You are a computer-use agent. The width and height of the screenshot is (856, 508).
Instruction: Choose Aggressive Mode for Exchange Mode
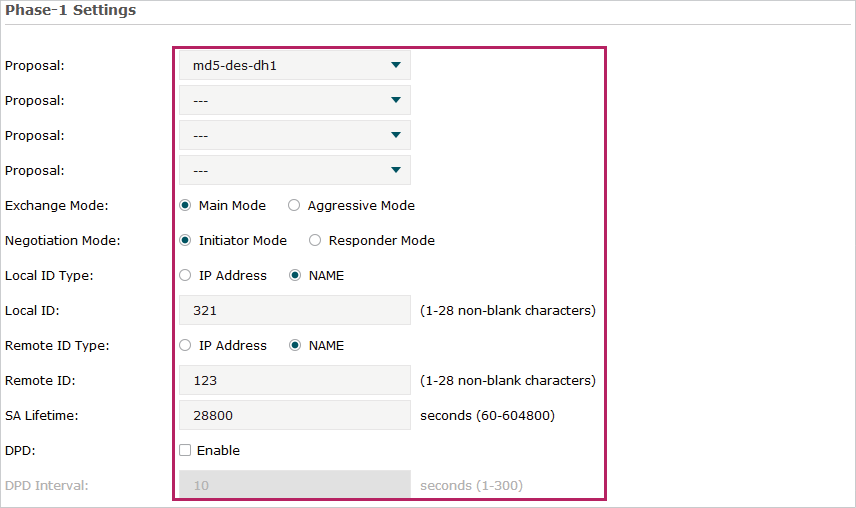point(294,206)
